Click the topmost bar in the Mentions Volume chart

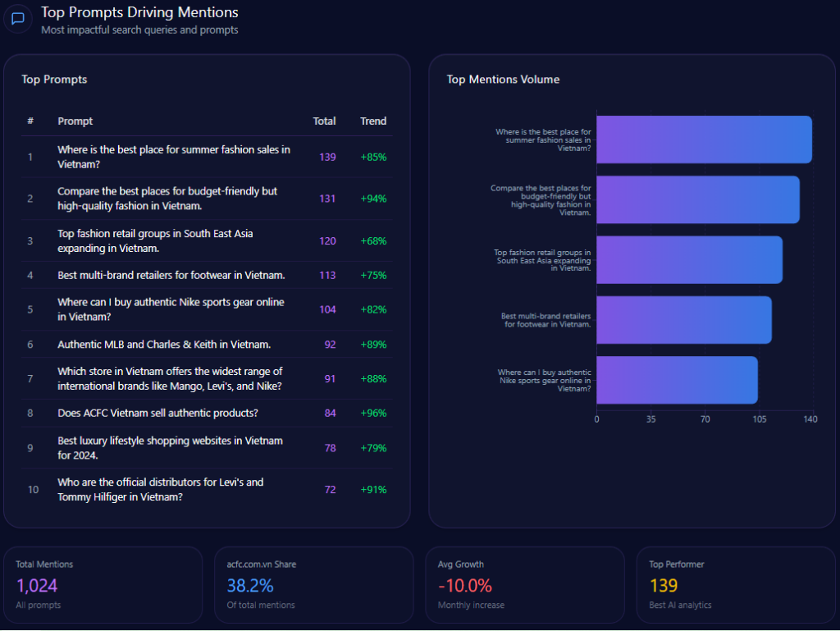[703, 139]
